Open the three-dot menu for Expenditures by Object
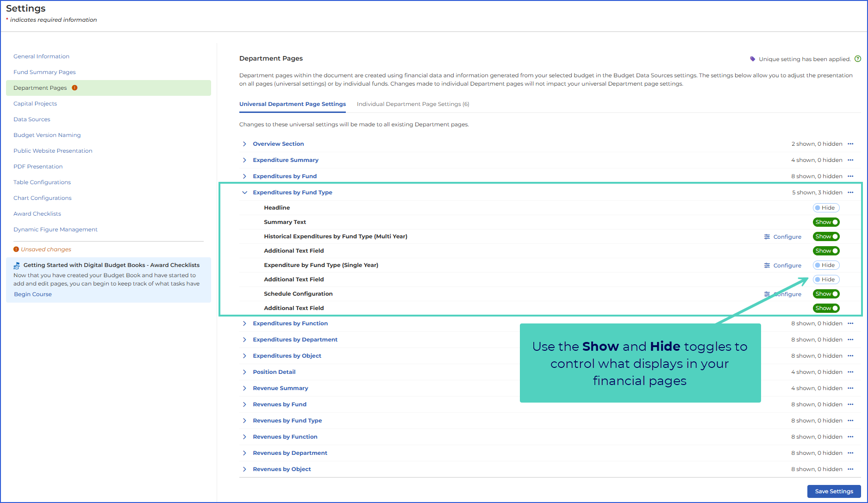The image size is (868, 503). (x=850, y=356)
